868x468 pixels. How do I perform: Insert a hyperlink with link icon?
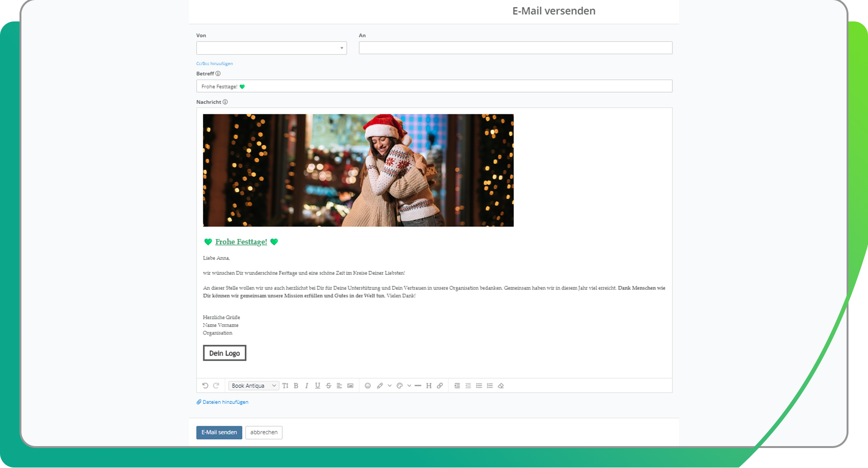[440, 386]
